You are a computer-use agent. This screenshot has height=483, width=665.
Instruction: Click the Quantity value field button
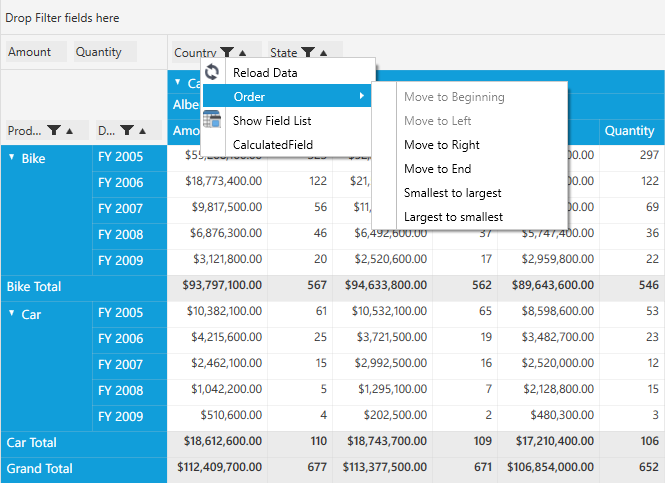click(105, 52)
